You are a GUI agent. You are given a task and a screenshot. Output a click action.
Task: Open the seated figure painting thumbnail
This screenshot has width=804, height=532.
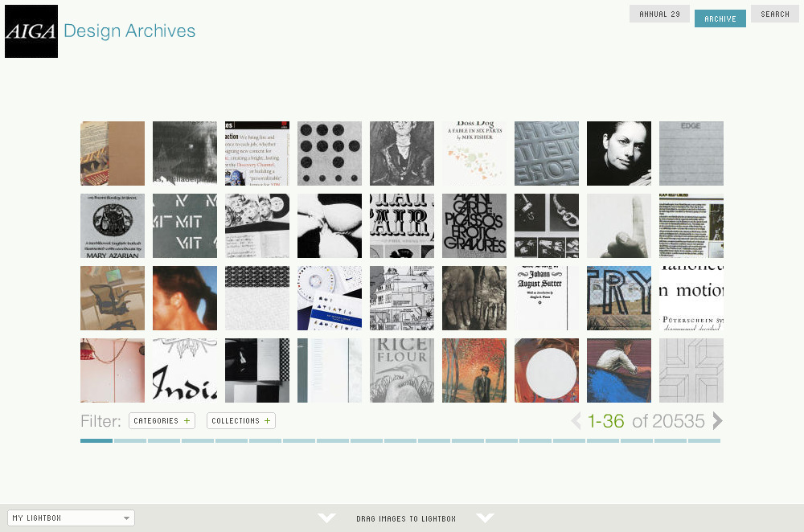click(402, 153)
